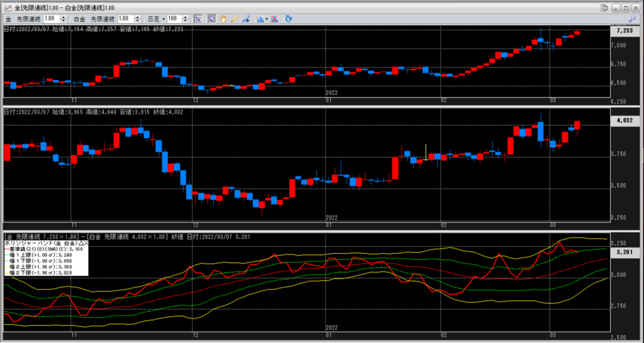Viewport: 644px width, 343px height.
Task: Click the detach window icon in title bar
Action: (x=604, y=6)
